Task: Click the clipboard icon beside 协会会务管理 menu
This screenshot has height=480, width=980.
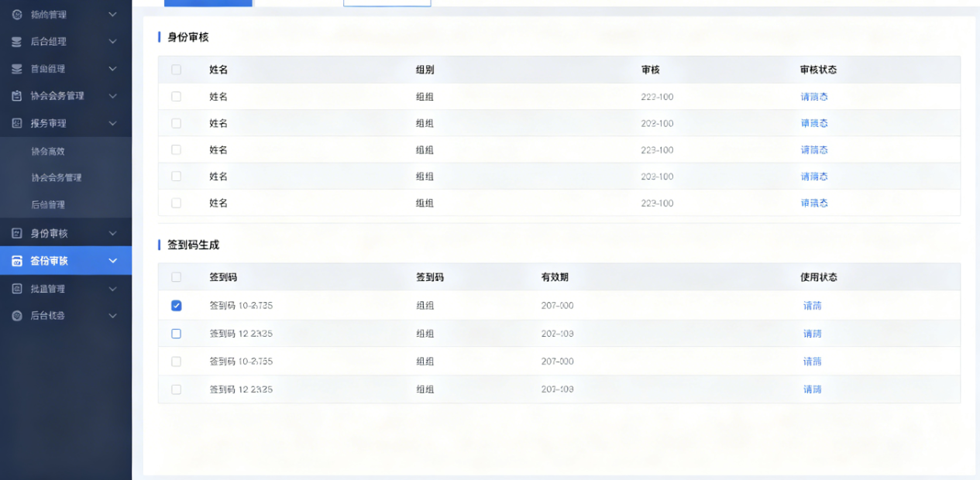Action: point(16,96)
